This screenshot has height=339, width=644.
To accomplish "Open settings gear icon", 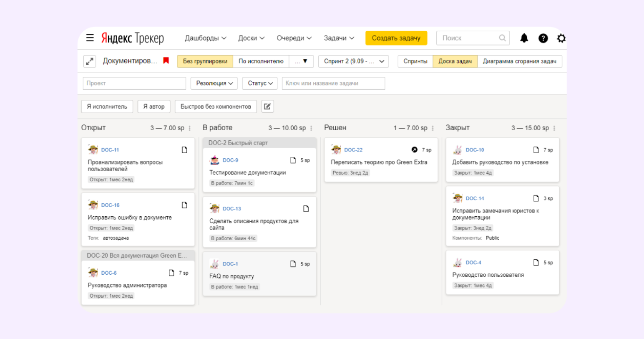I will 561,38.
